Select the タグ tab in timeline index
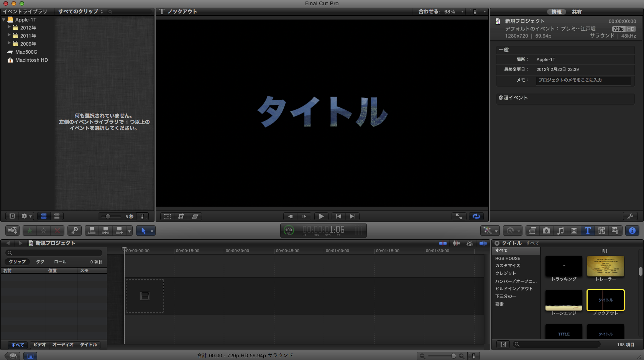Viewport: 644px width, 360px height. tap(40, 261)
